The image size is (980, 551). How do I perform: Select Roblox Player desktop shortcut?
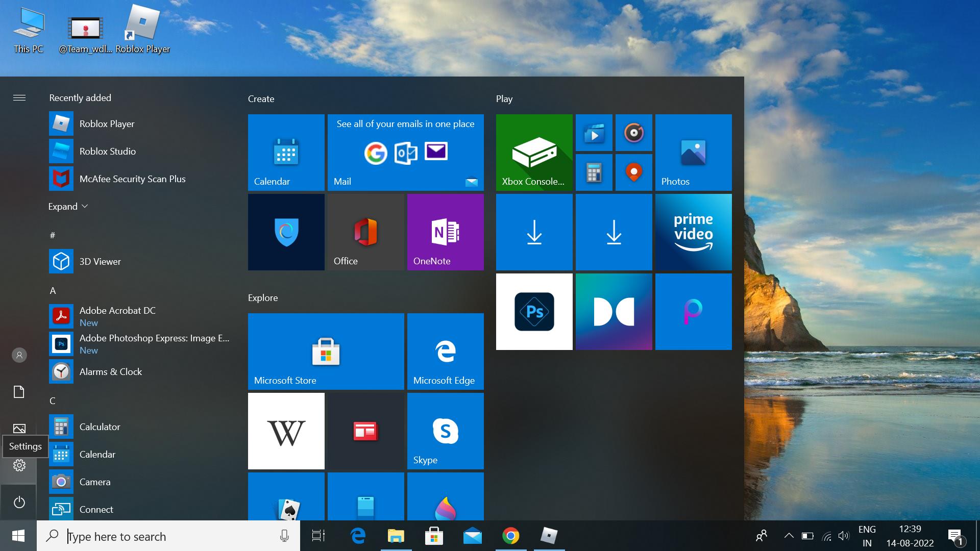click(x=142, y=29)
